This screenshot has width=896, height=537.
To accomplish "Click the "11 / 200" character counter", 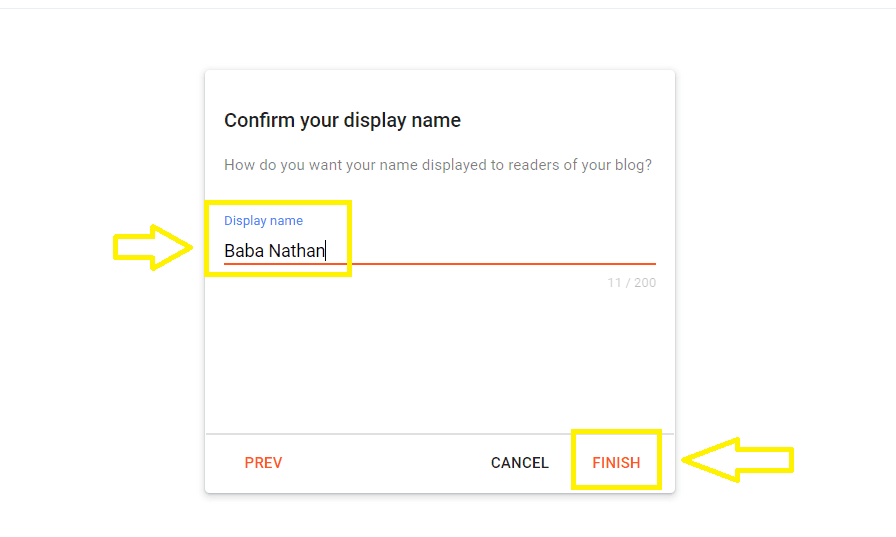I will pos(632,283).
